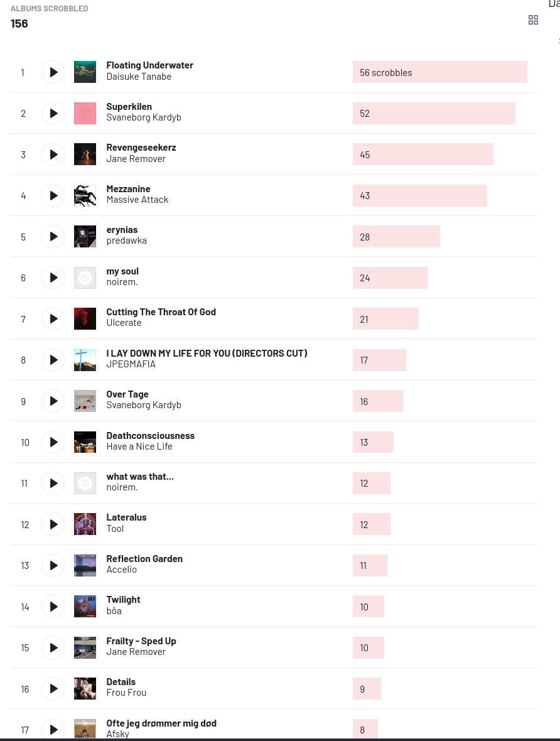
Task: Open Details by Frou Frou link
Action: pos(121,682)
